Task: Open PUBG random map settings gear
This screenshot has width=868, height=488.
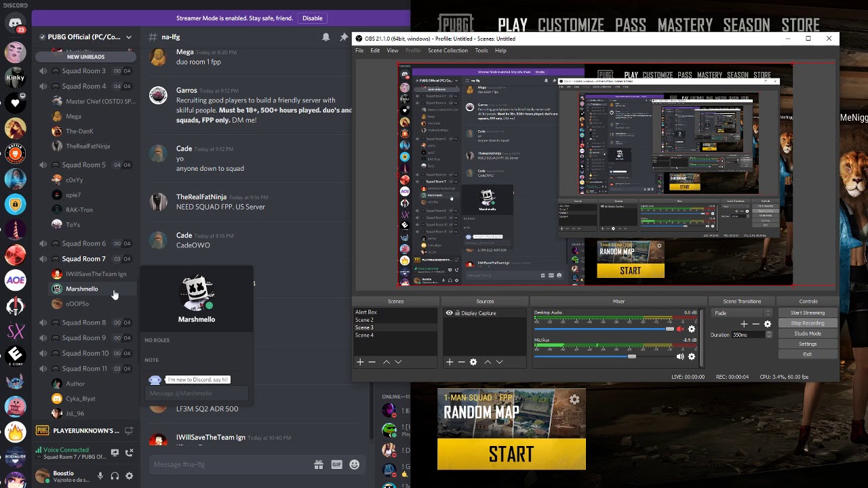Action: point(574,399)
